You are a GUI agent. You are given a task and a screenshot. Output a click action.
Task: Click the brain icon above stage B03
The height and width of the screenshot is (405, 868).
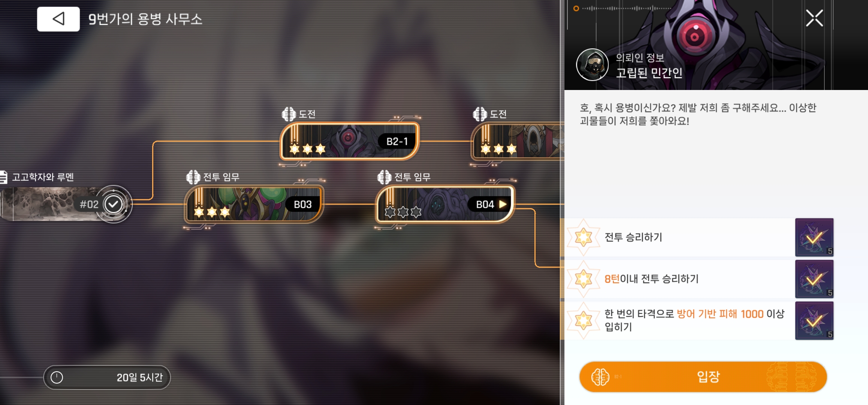click(x=193, y=177)
